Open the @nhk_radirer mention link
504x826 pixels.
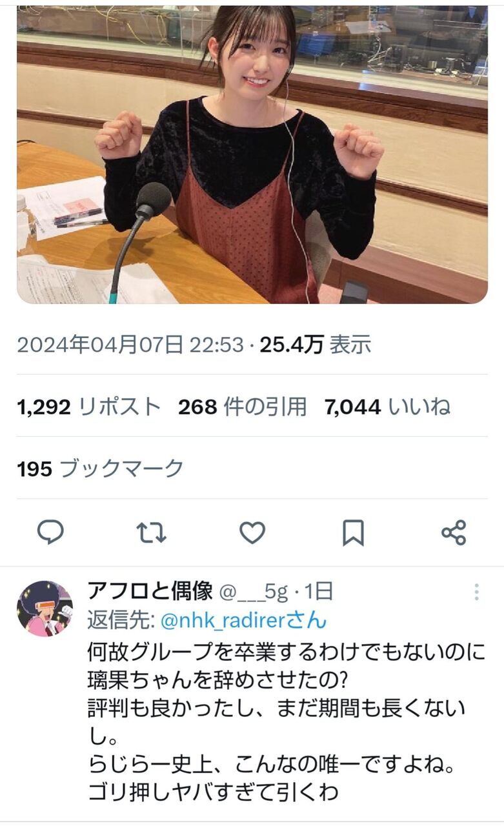coord(243,621)
